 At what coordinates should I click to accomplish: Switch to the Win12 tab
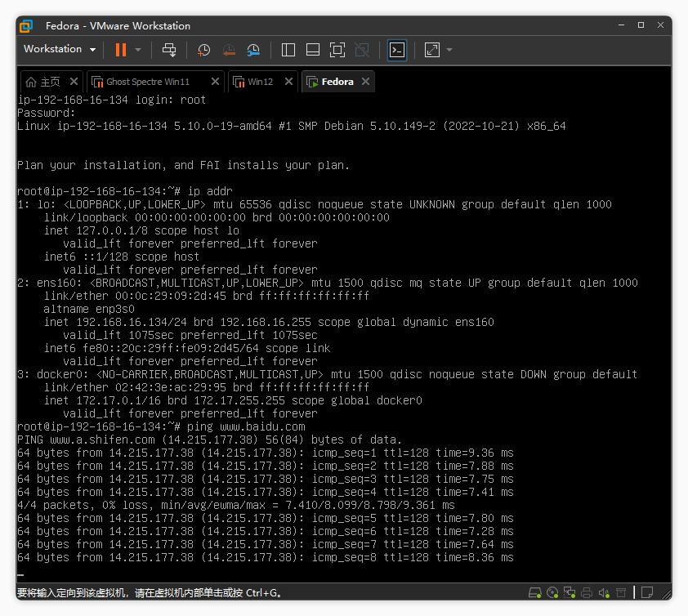[x=260, y=82]
